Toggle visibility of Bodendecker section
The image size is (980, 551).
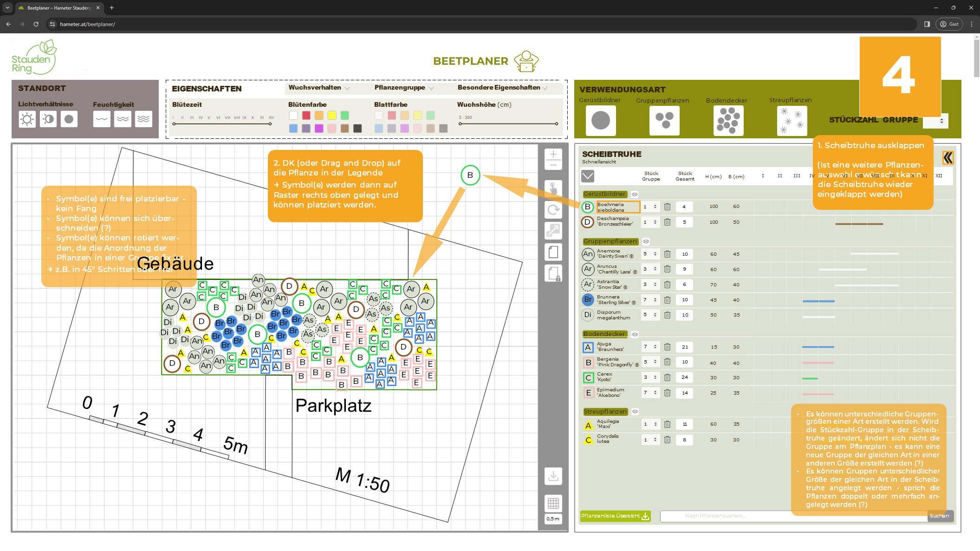coord(635,334)
